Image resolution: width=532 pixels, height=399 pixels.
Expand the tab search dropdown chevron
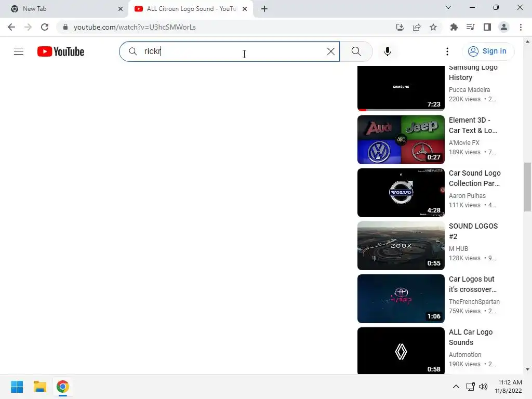[x=448, y=7]
